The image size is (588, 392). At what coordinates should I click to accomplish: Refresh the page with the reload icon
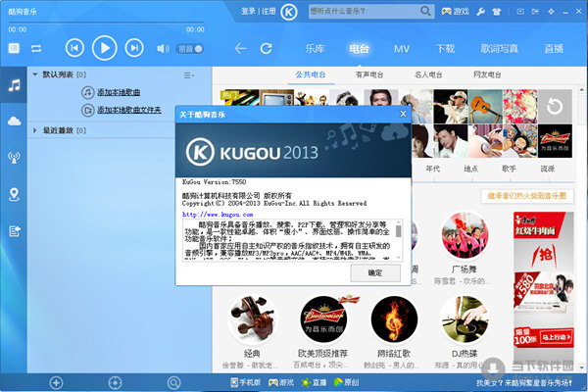coord(267,48)
